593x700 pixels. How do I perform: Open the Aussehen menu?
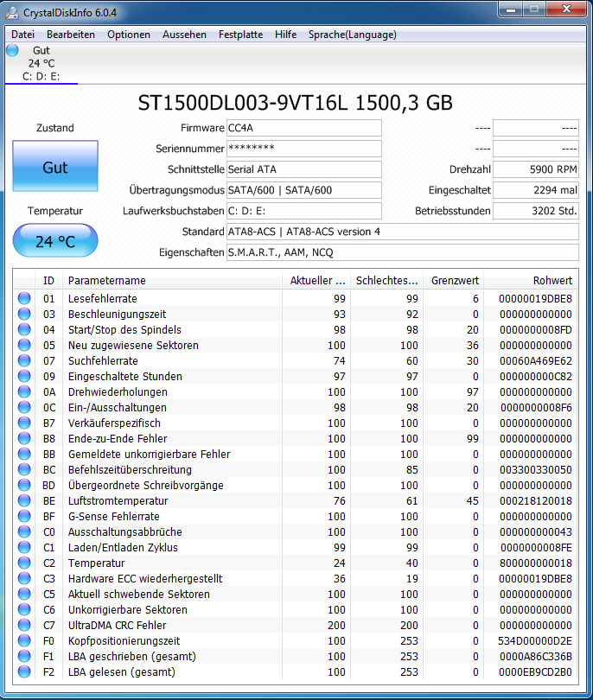click(184, 35)
